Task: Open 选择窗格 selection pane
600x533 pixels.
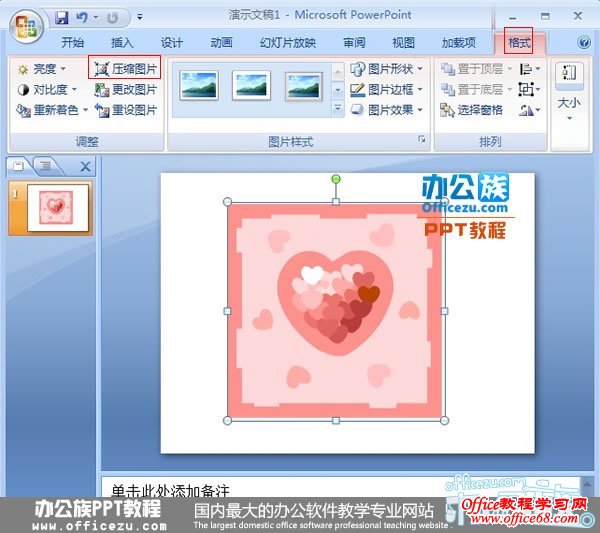Action: [471, 110]
